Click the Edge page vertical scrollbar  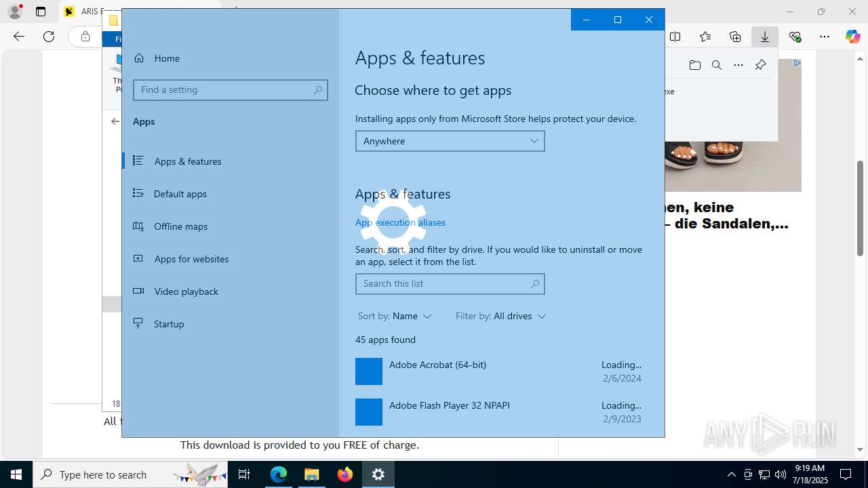[860, 209]
